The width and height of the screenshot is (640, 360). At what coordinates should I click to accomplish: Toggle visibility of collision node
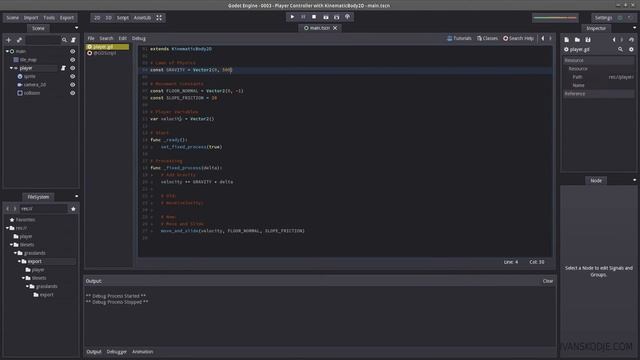[x=73, y=93]
